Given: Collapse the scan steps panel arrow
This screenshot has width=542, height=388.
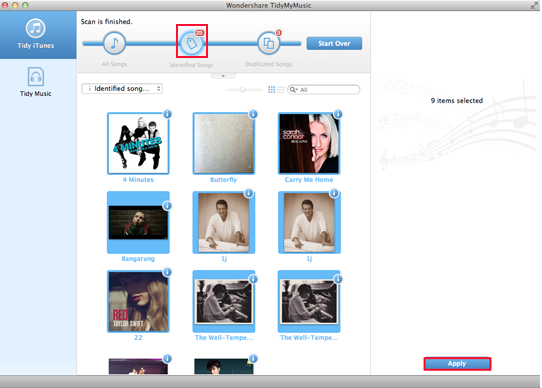Looking at the screenshot, I should click(x=223, y=76).
